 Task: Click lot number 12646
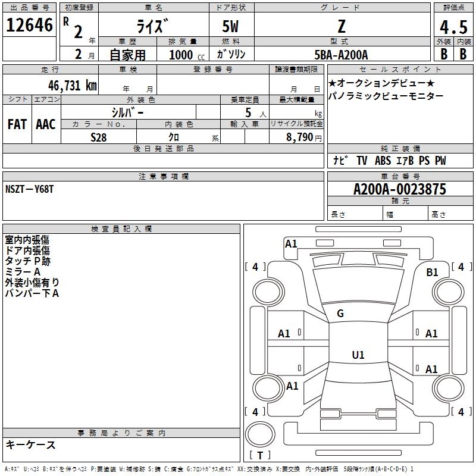29,25
